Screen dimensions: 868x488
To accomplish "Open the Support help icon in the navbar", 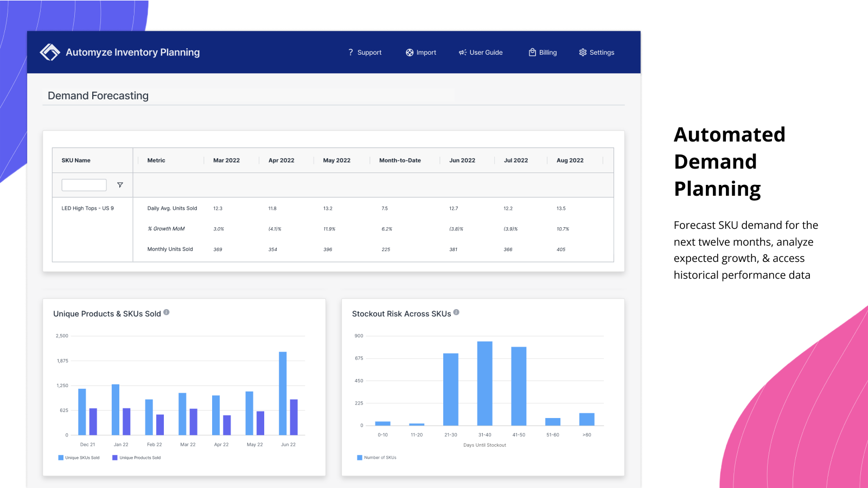I will point(350,52).
